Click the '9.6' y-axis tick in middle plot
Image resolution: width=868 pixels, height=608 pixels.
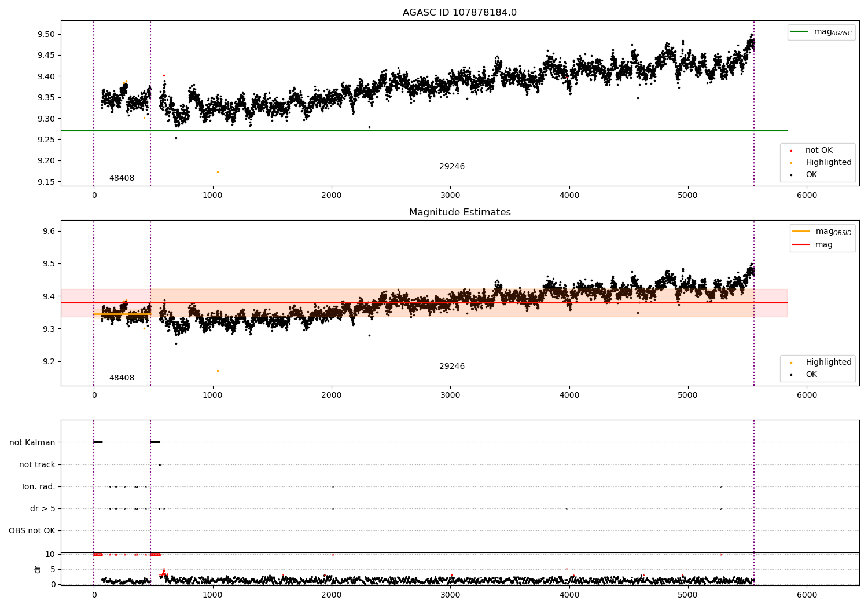[x=49, y=231]
